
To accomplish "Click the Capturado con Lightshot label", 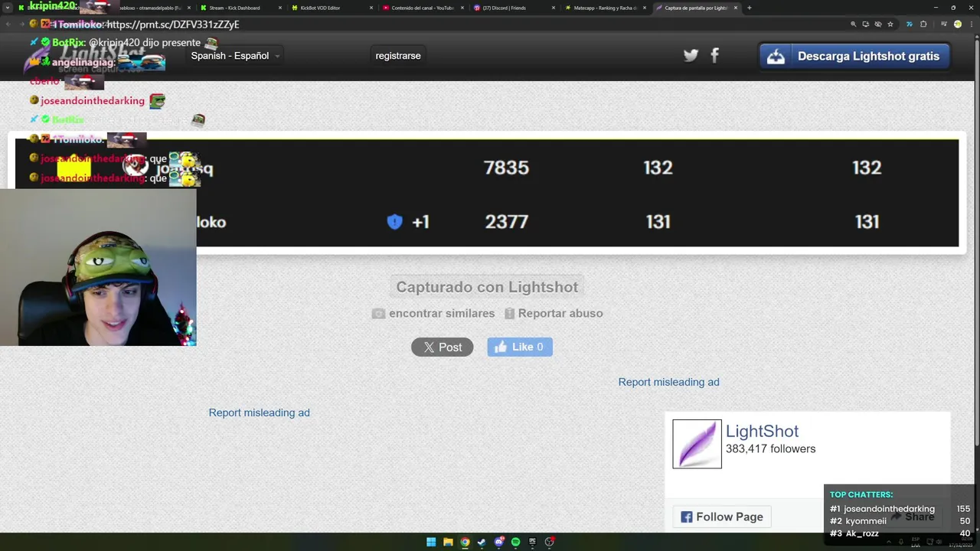I will [487, 287].
